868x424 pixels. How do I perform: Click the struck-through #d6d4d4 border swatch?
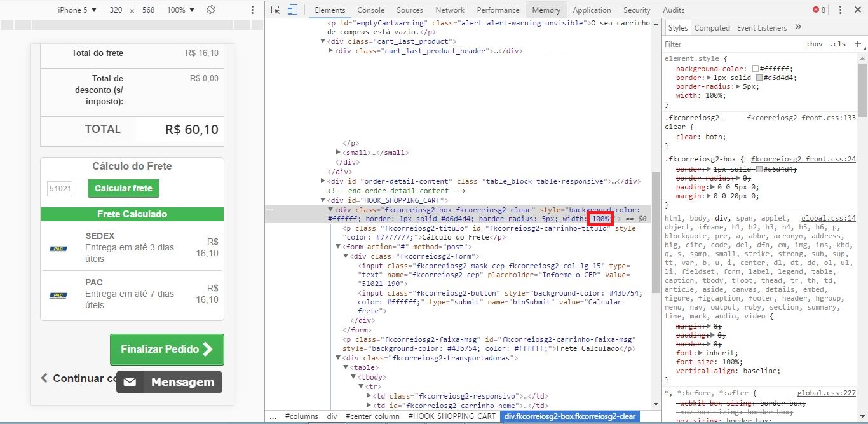[759, 170]
